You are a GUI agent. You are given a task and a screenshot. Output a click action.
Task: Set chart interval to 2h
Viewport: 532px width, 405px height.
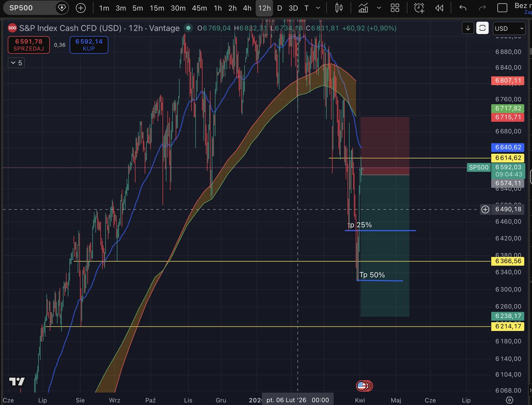[x=232, y=8]
